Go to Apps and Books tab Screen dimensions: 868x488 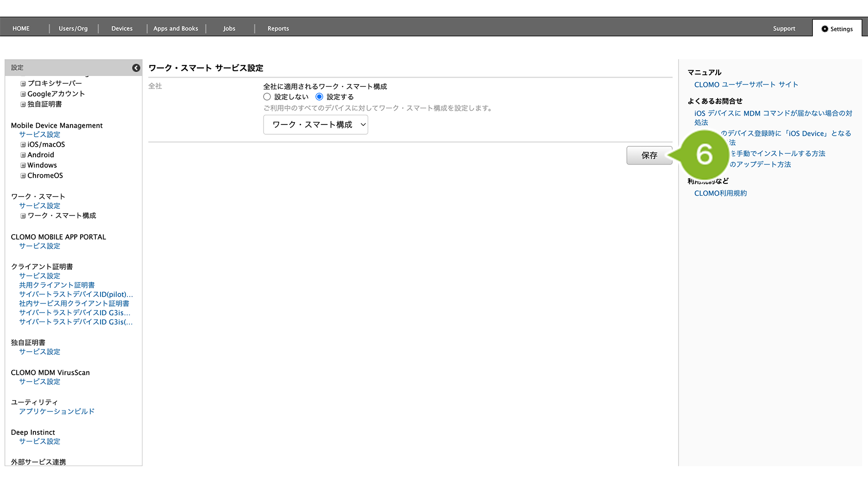175,29
